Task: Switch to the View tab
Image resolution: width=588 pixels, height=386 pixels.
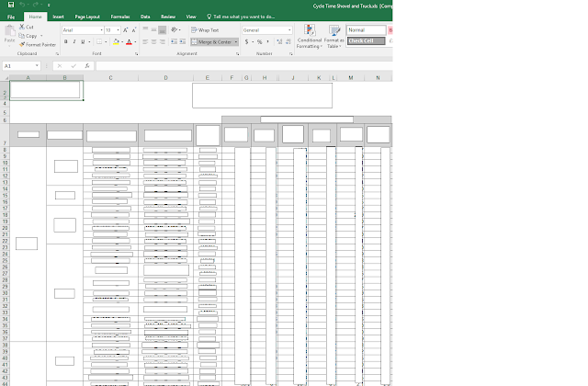Action: click(191, 17)
